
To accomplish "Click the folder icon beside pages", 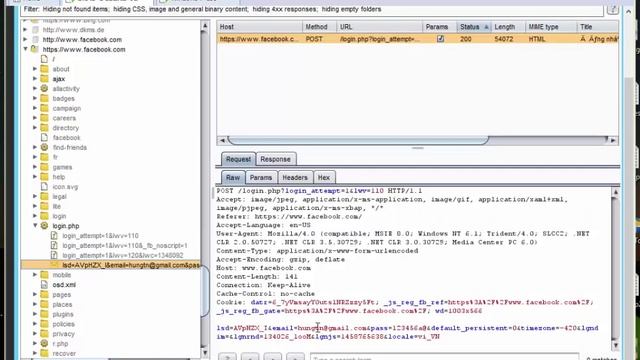I will click(x=44, y=294).
